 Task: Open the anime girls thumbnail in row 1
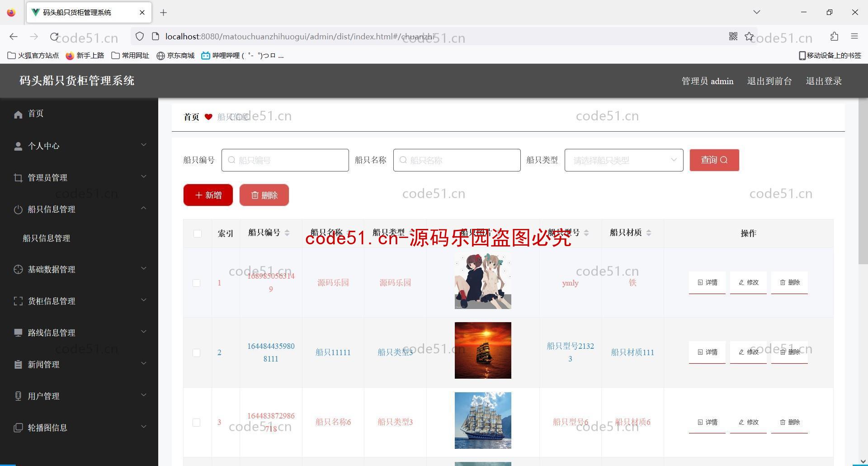pos(483,281)
